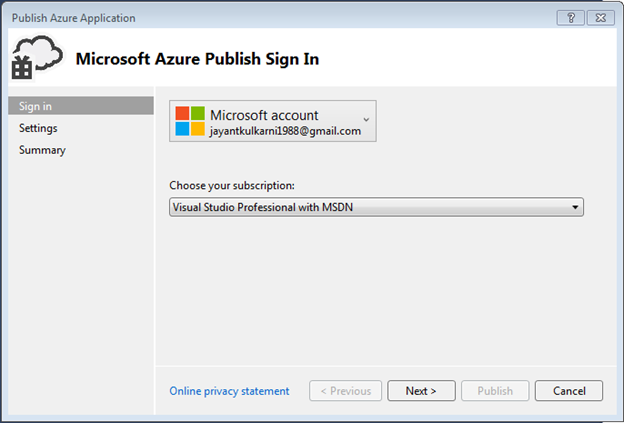624x423 pixels.
Task: Click the jayantkulkarni1988 email address
Action: coord(285,131)
